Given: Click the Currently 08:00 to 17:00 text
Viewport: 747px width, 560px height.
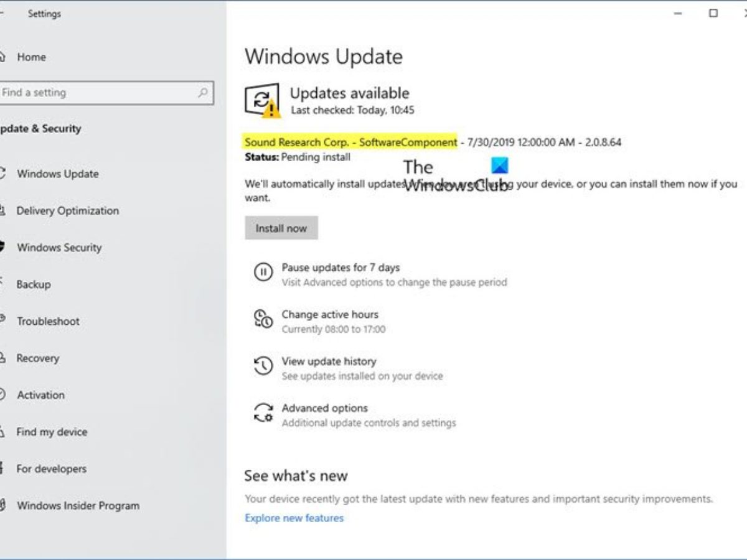Looking at the screenshot, I should (334, 329).
